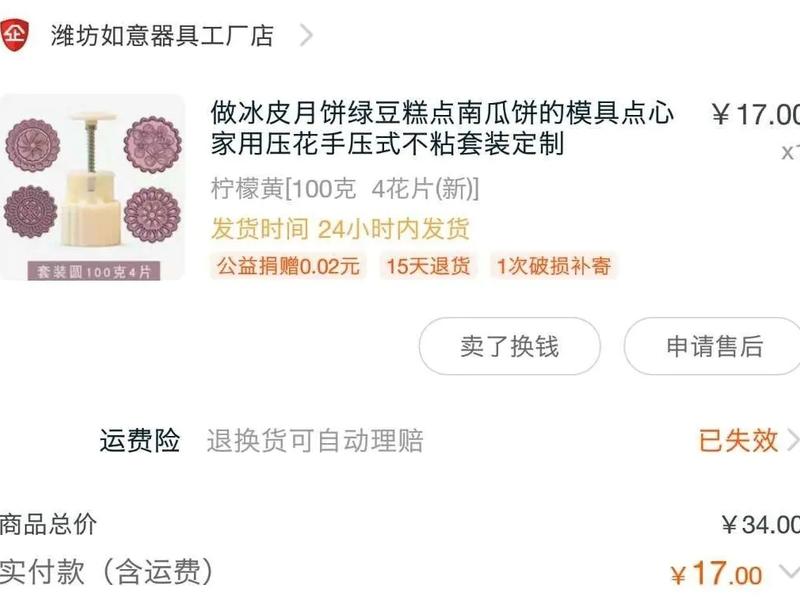The image size is (800, 600).
Task: Open the 做冰皮月饼 product title link
Action: point(440,130)
